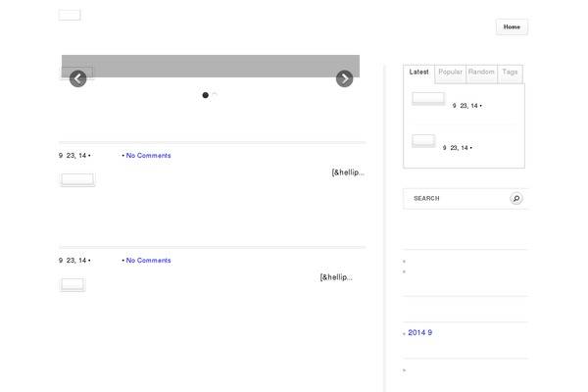The width and height of the screenshot is (588, 392).
Task: Open No Comments link of second post
Action: click(x=149, y=261)
